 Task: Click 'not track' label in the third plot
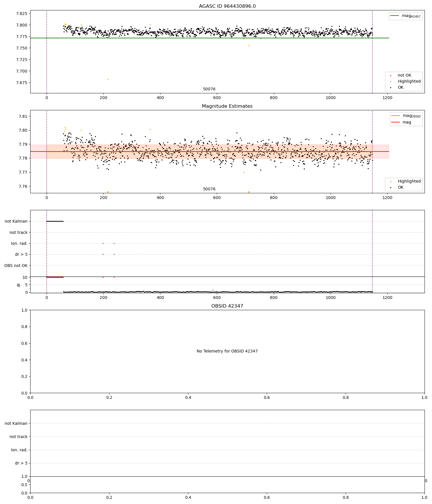coord(18,232)
